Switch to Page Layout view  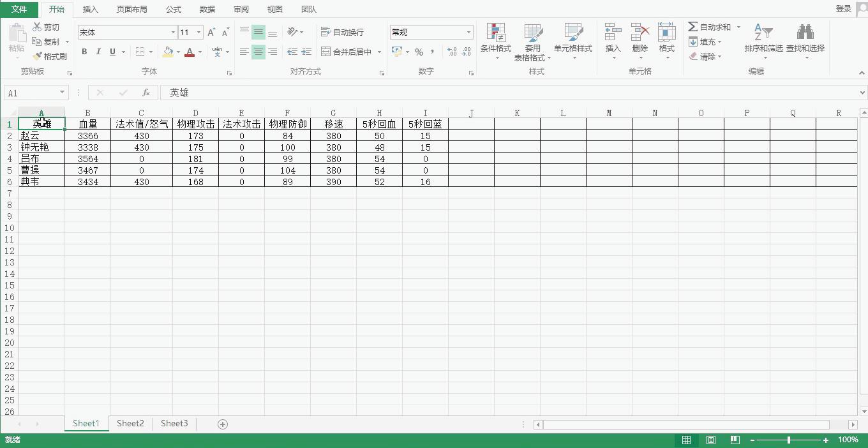(710, 440)
